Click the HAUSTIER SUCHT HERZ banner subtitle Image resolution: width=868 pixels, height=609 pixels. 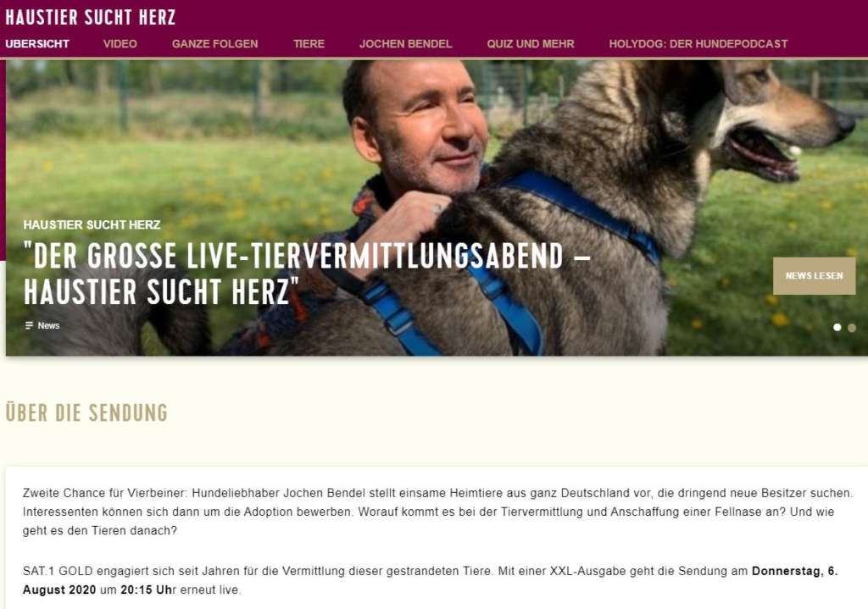click(92, 224)
